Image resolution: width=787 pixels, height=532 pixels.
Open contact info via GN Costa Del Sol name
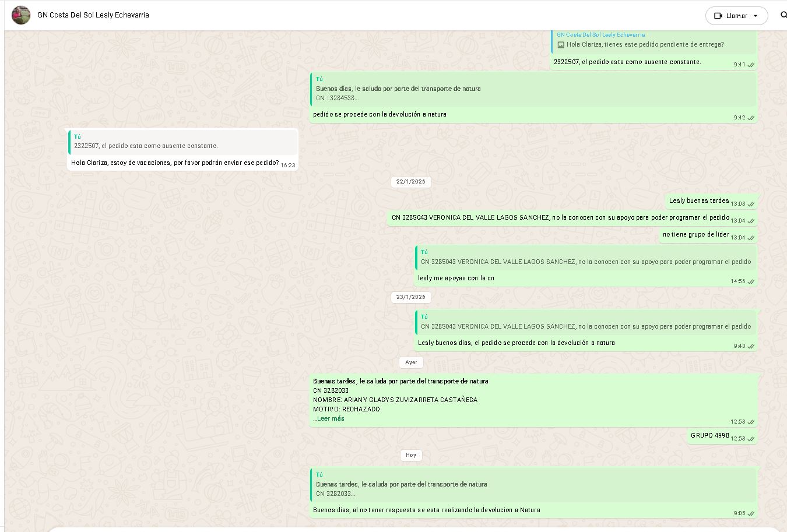click(x=93, y=15)
